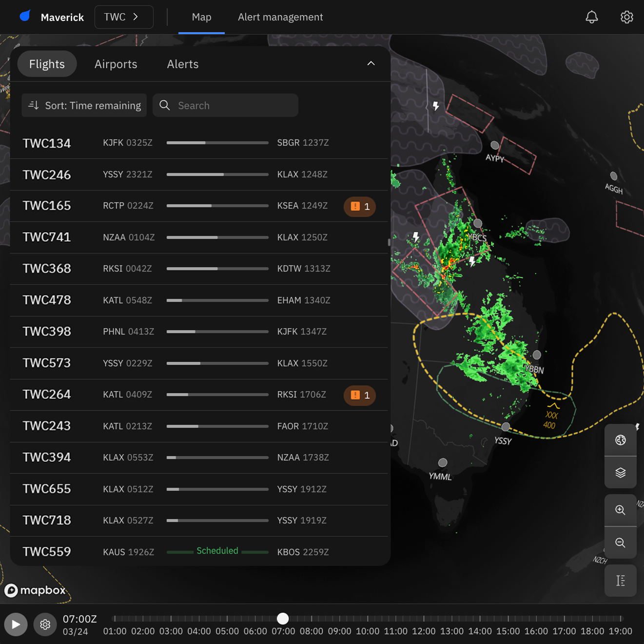Click the flight list scrollbar
Viewport: 644px width, 644px height.
[389, 242]
